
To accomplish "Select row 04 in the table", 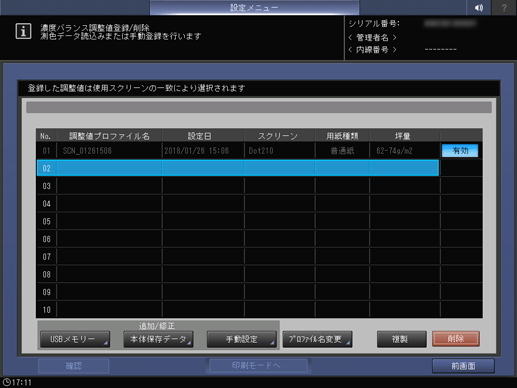I will (x=238, y=204).
